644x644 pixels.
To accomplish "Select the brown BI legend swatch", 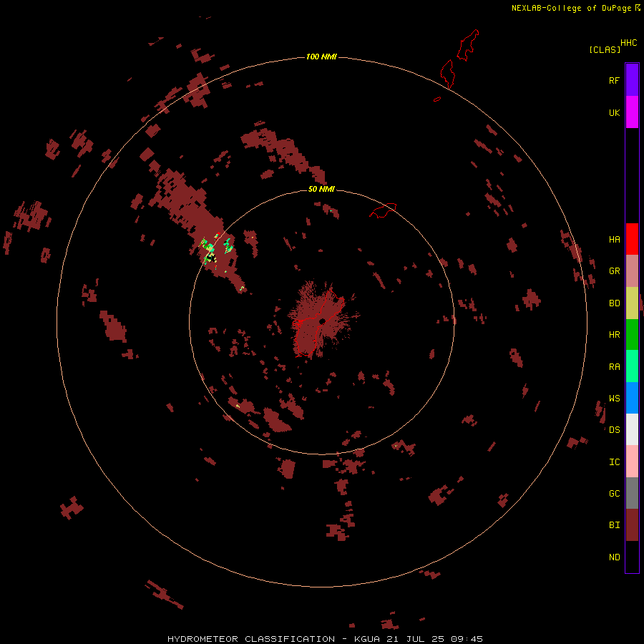I will point(632,525).
